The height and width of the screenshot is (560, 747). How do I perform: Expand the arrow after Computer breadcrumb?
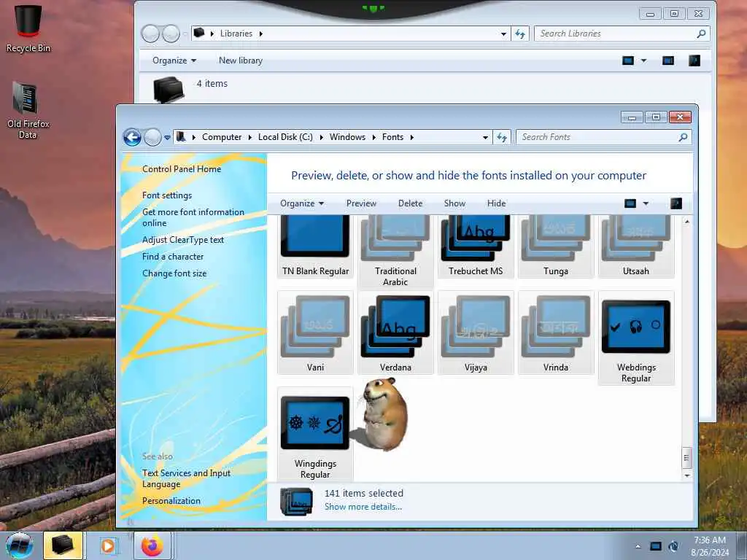[x=249, y=137]
